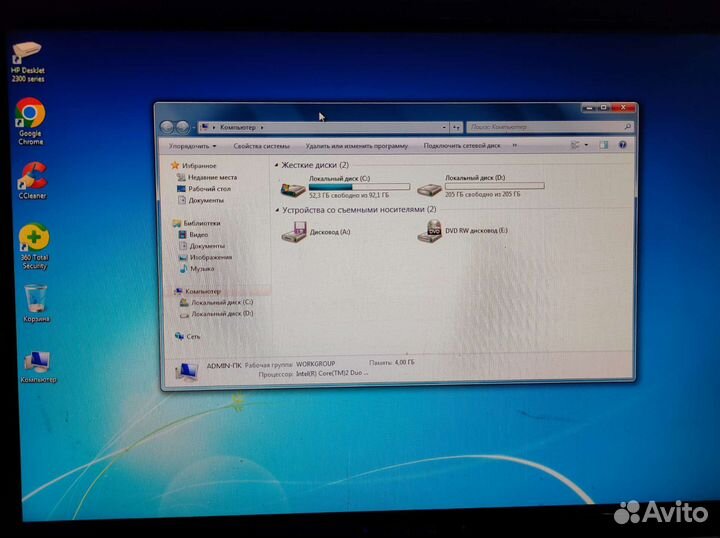Click the Поиск: Компьютер search field

(x=543, y=127)
